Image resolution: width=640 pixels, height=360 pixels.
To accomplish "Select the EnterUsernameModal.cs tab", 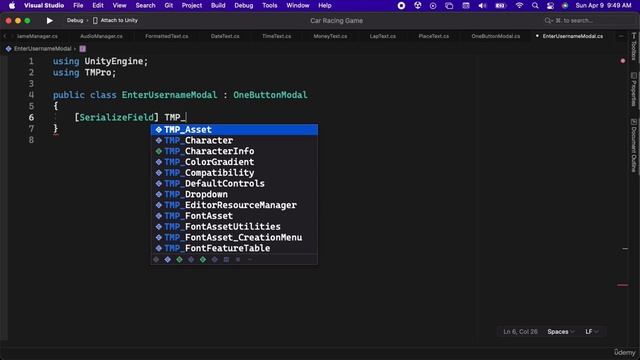I will point(572,36).
